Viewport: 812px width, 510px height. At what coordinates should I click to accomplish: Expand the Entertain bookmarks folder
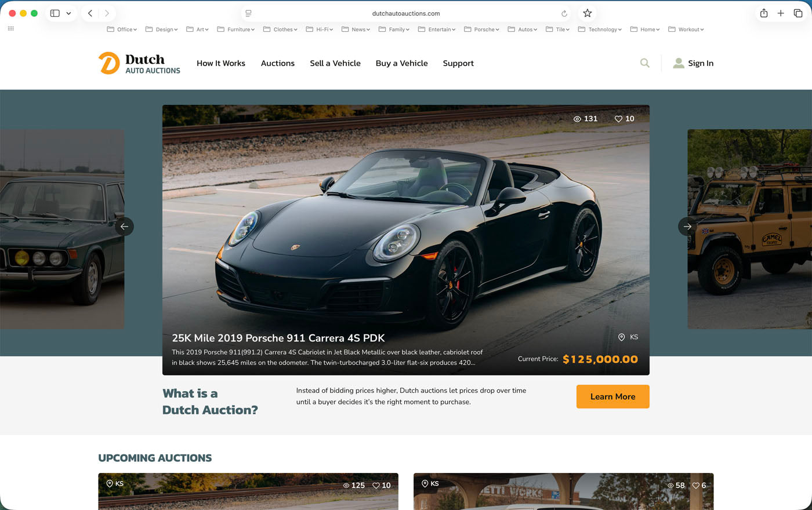pos(437,30)
